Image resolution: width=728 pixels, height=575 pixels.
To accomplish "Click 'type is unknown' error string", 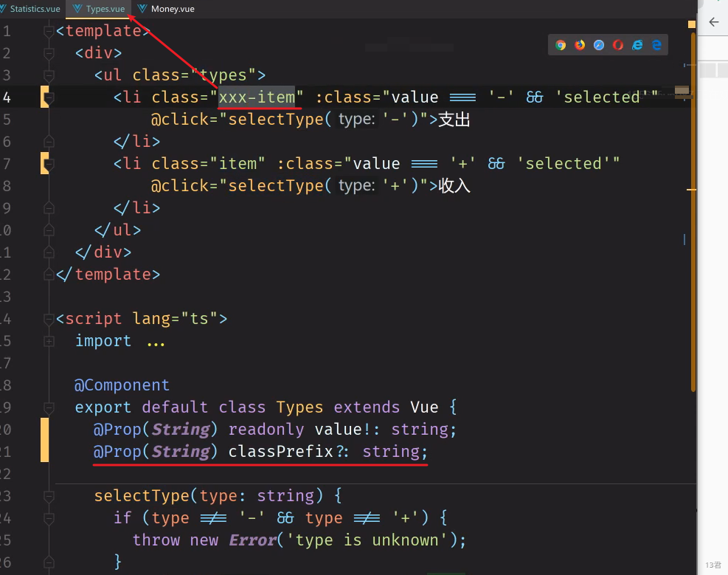I will click(367, 540).
